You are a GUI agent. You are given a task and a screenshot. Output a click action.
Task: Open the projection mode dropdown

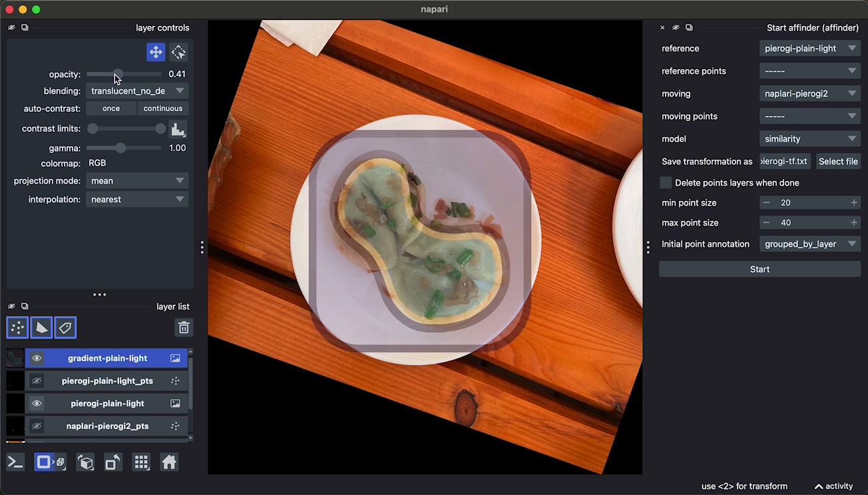click(x=137, y=181)
